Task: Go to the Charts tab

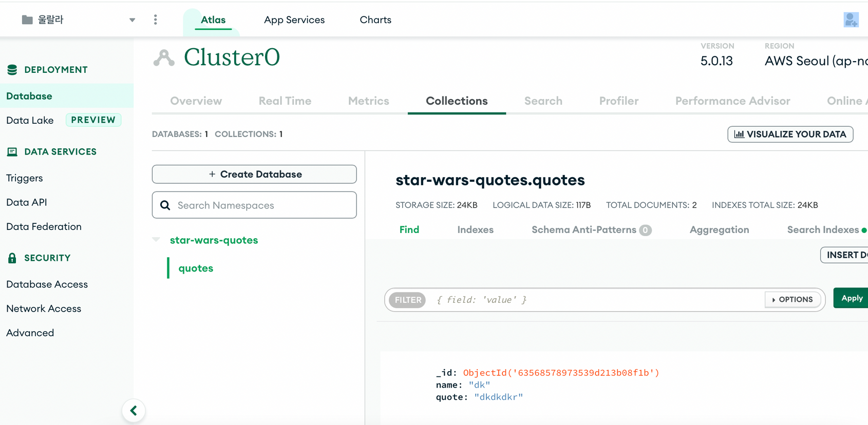Action: (375, 20)
